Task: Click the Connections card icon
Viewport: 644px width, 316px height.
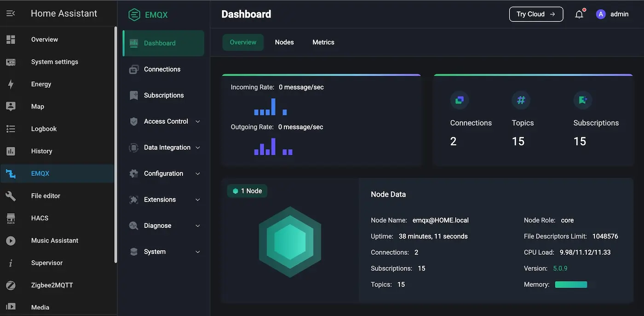Action: coord(460,100)
